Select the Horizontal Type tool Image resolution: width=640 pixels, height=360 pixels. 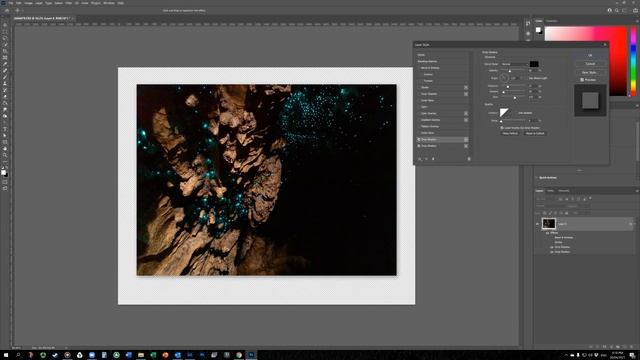tap(5, 129)
